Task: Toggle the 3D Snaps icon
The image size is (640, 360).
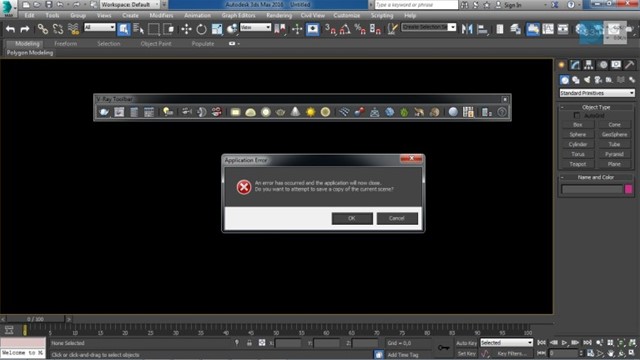Action: click(x=330, y=29)
